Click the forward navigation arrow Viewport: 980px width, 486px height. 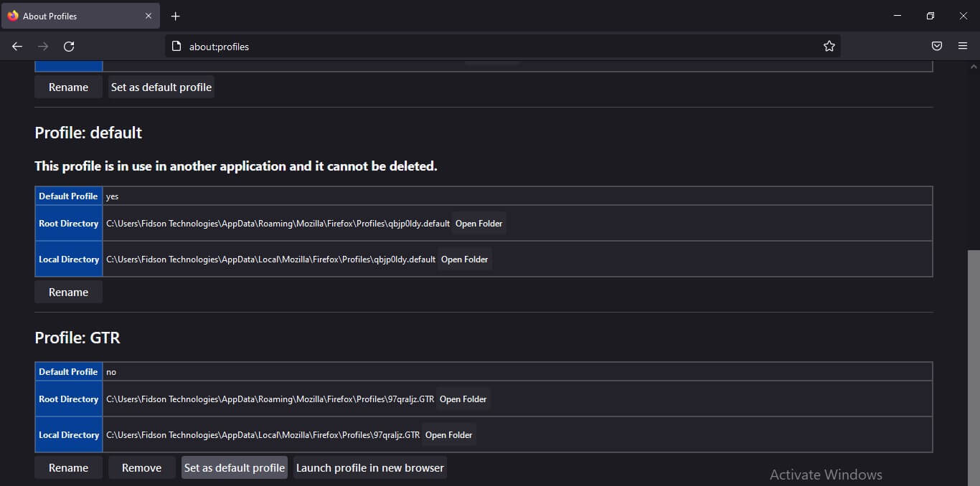coord(42,46)
